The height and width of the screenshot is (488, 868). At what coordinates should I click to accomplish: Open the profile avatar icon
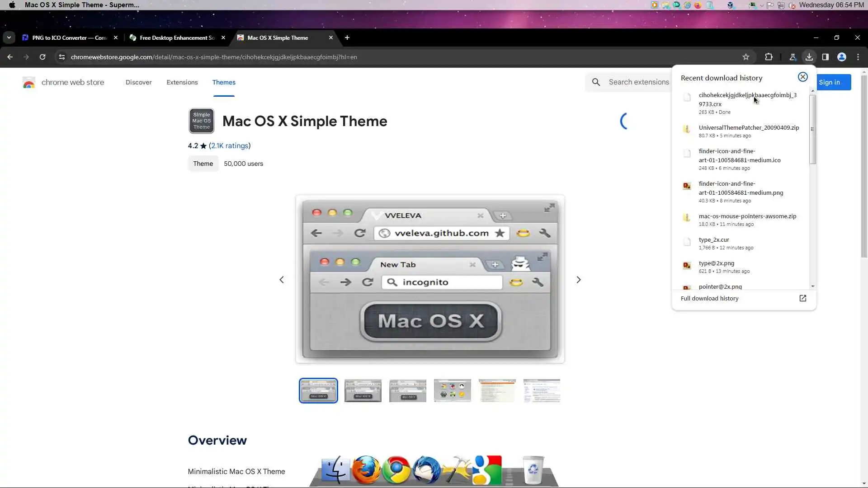tap(842, 57)
